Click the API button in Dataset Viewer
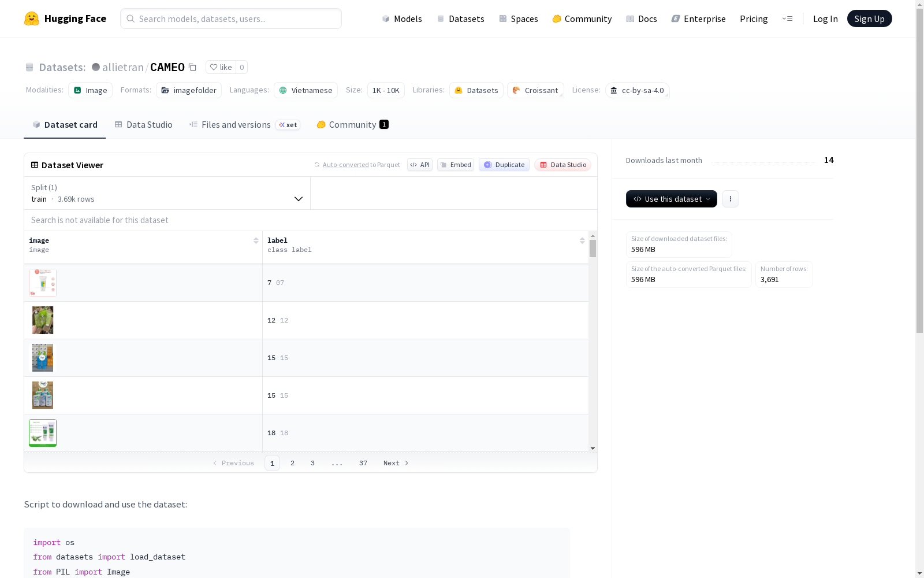Viewport: 924px width, 578px height. (420, 165)
